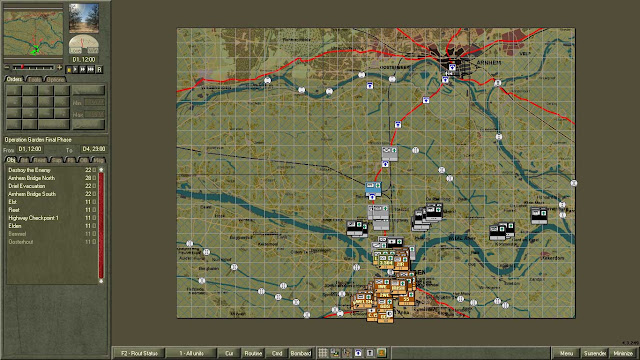Click the 1 - All units button
640x360 pixels.
click(x=191, y=353)
